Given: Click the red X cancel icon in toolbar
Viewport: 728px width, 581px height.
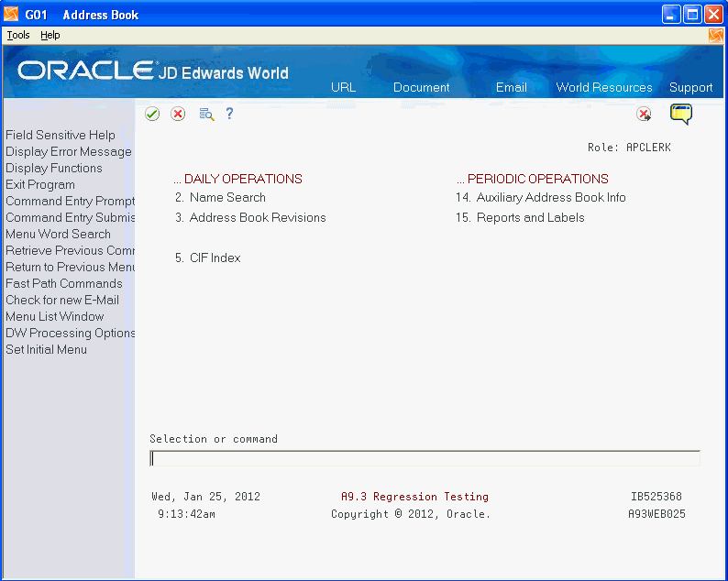Looking at the screenshot, I should point(178,114).
